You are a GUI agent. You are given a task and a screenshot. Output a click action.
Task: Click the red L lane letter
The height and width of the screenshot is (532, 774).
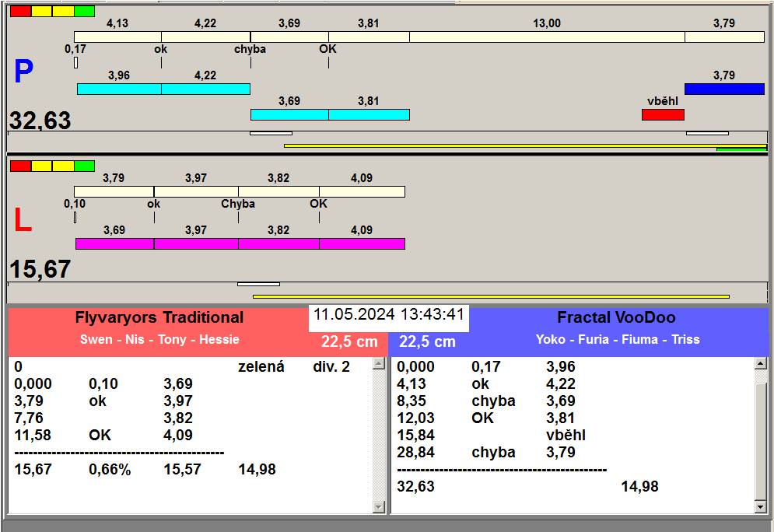[23, 219]
